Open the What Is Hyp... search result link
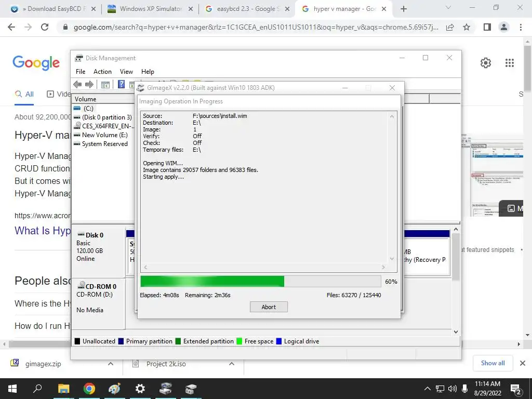 point(43,231)
